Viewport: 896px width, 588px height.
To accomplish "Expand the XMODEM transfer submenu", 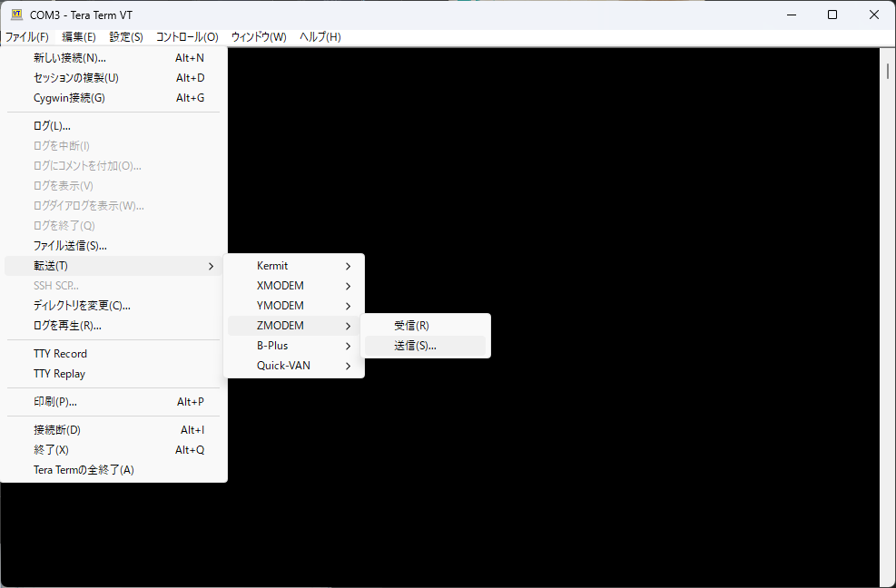I will click(294, 286).
